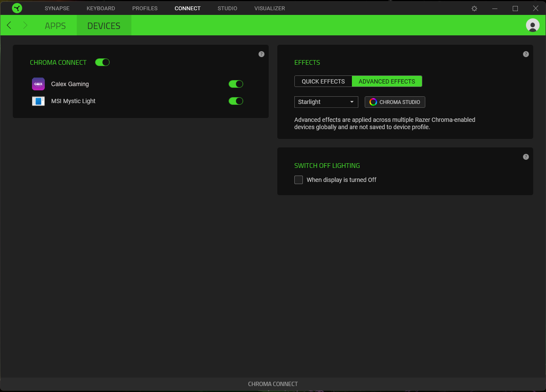Click the Calex Gaming label
Screen dimensions: 546x392
[x=70, y=84]
